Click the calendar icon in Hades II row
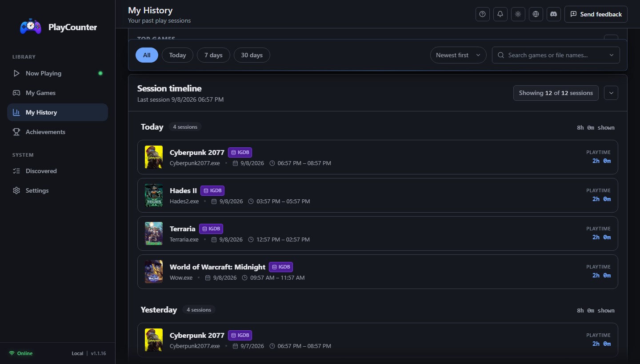Viewport: 640px width, 364px height. click(214, 202)
